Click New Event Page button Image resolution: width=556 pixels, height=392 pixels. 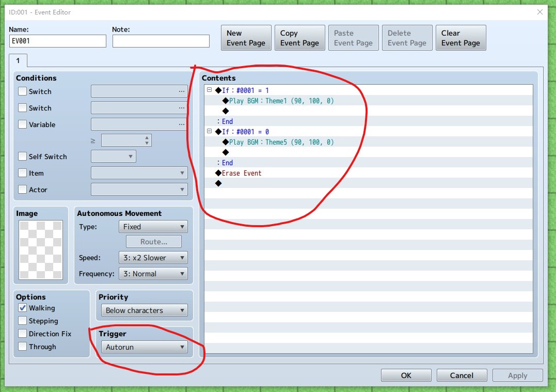pos(246,38)
